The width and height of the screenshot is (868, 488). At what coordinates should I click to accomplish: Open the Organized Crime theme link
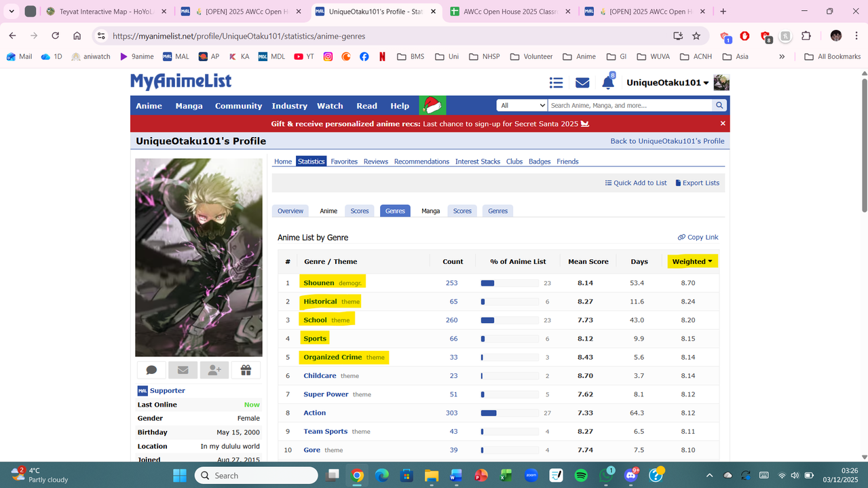coord(333,357)
